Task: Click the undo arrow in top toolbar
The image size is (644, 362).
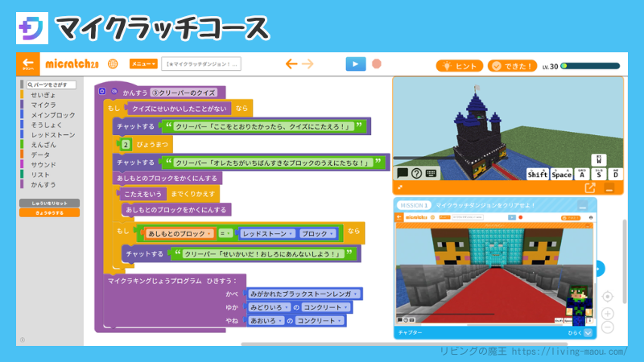Action: coord(291,64)
